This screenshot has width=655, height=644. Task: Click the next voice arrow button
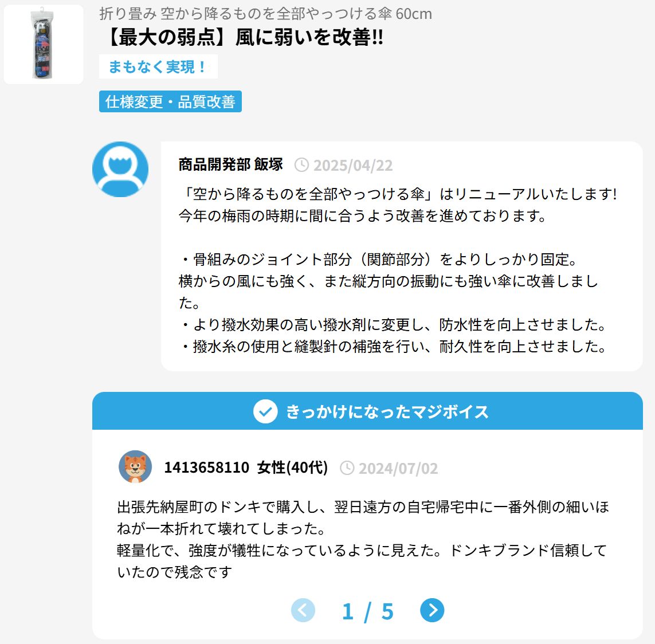click(432, 610)
